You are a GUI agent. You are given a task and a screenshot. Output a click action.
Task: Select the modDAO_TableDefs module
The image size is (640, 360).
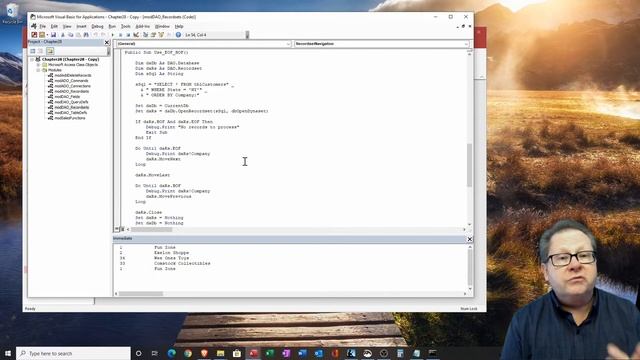71,113
